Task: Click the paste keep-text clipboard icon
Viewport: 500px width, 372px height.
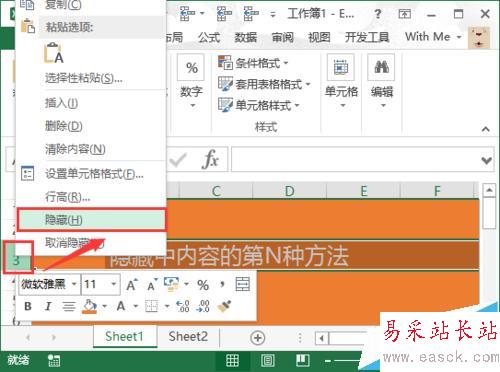Action: point(54,53)
